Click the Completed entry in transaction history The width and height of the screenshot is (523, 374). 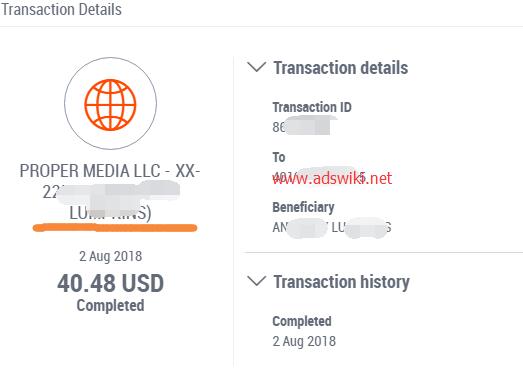pos(302,321)
